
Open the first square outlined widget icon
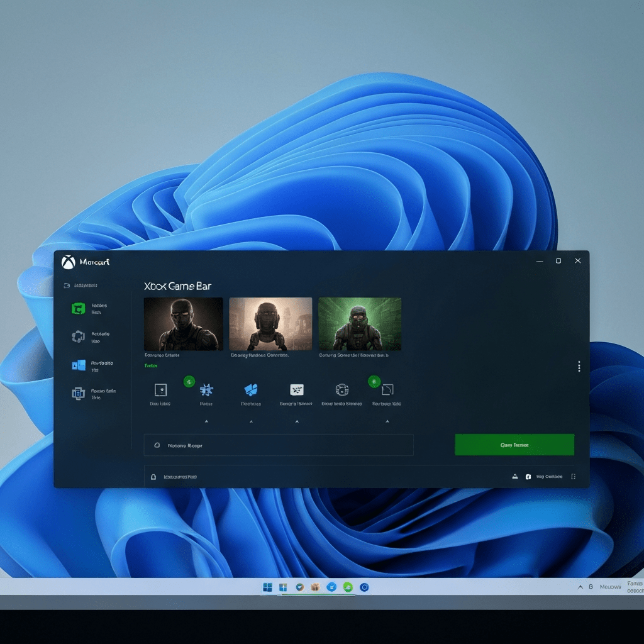tap(160, 390)
